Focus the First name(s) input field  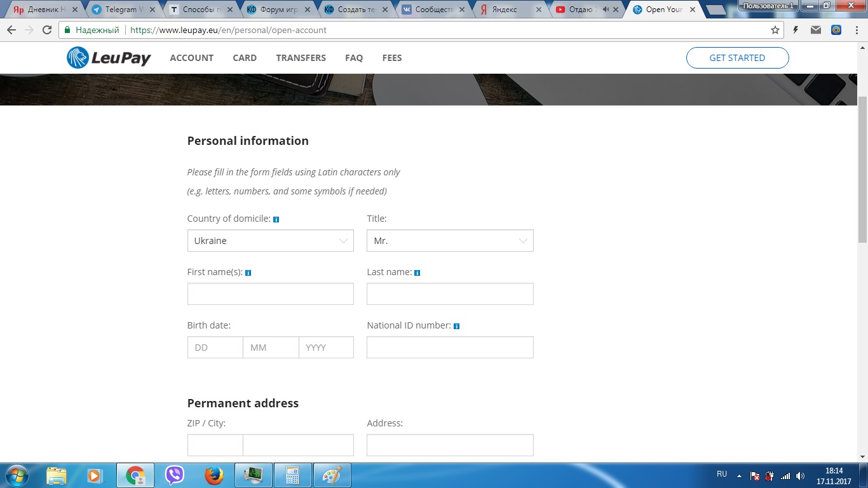point(270,294)
